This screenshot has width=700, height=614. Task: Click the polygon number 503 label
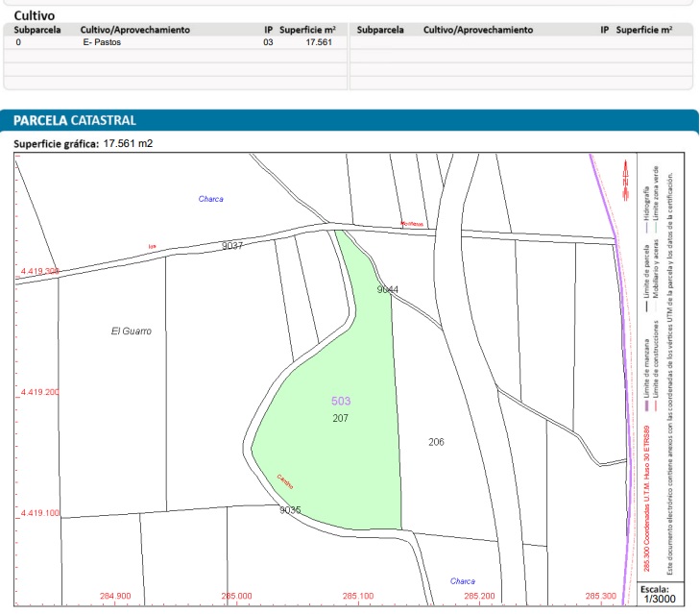point(341,401)
